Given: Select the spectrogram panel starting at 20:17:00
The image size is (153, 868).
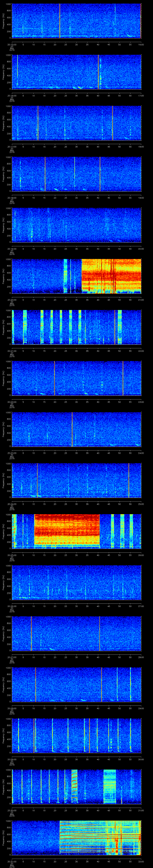Looking at the screenshot, I should (76, 123).
